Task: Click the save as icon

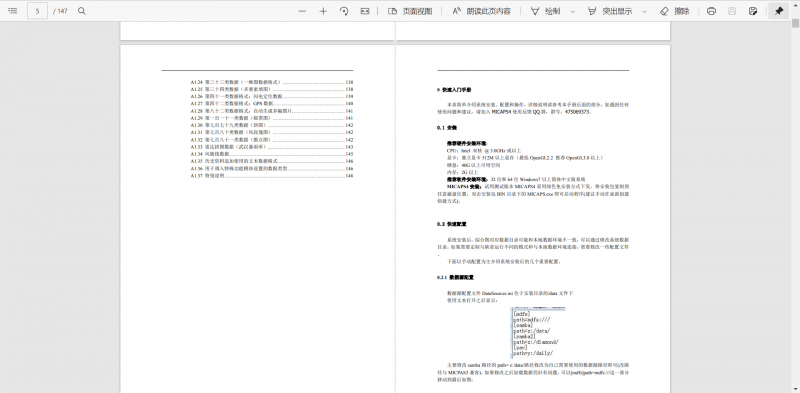Action: pos(753,11)
